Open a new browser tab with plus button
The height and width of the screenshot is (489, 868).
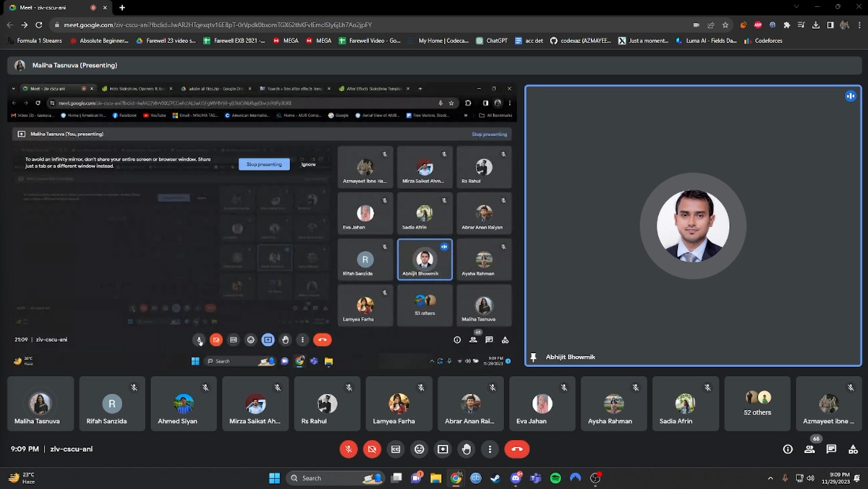click(122, 7)
